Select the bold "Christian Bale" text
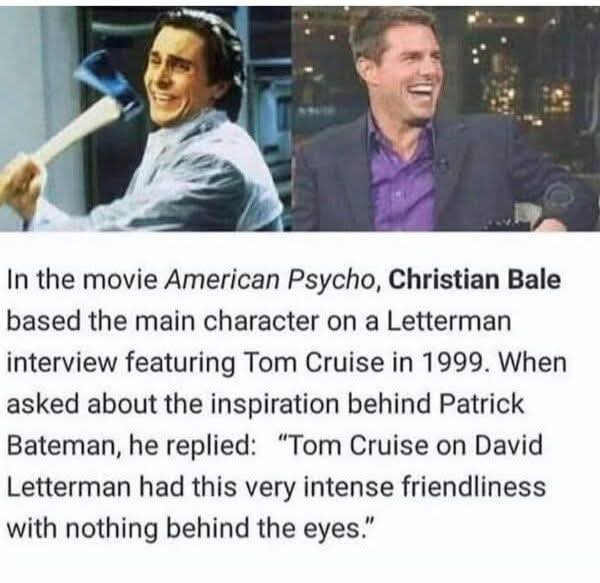The width and height of the screenshot is (600, 583). pos(474,280)
